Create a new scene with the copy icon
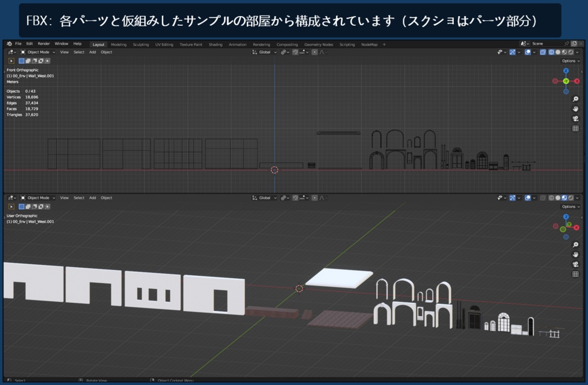This screenshot has width=588, height=385. pyautogui.click(x=574, y=44)
